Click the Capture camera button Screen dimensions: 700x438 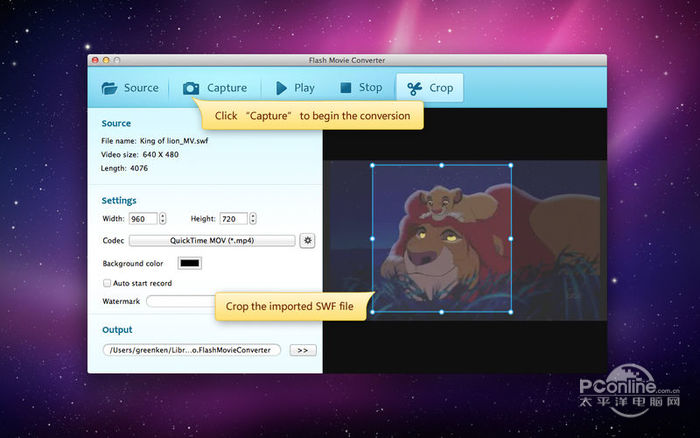click(x=215, y=88)
